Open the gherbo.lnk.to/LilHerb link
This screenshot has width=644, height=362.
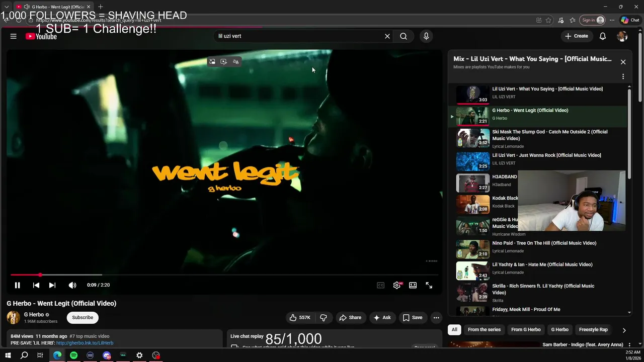tap(85, 343)
